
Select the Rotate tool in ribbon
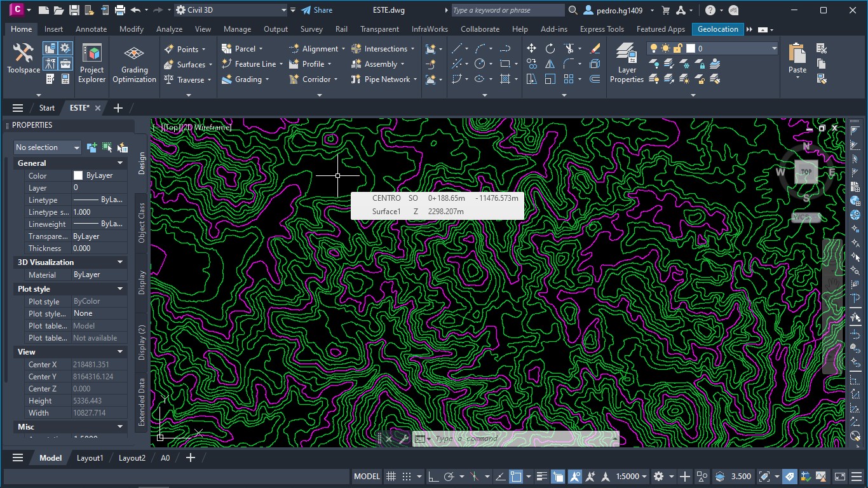coord(550,48)
